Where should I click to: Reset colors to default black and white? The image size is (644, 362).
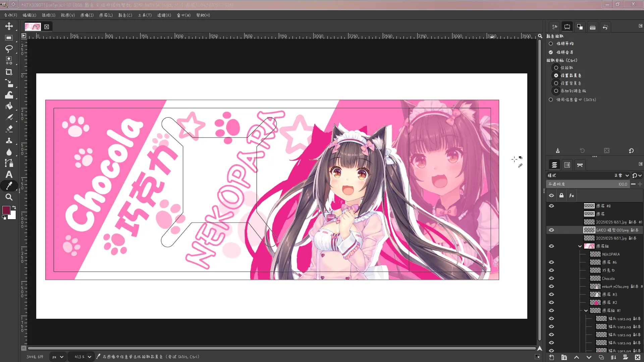4,218
